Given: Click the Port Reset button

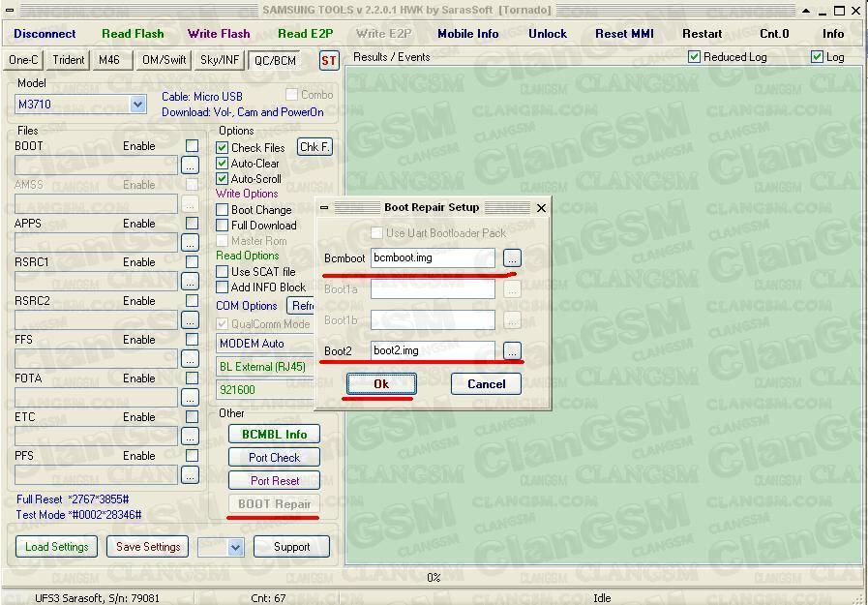Looking at the screenshot, I should [x=274, y=481].
